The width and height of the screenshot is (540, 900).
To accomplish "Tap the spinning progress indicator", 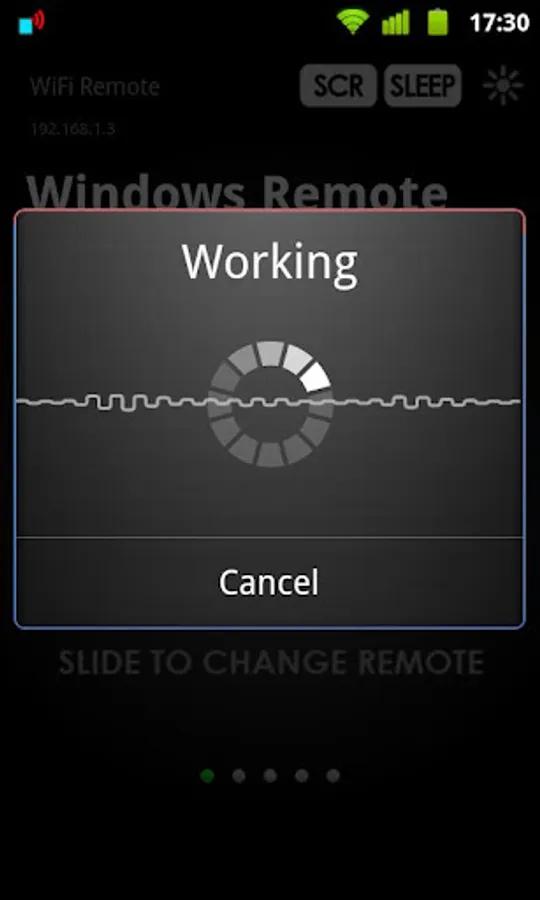I will coord(270,404).
